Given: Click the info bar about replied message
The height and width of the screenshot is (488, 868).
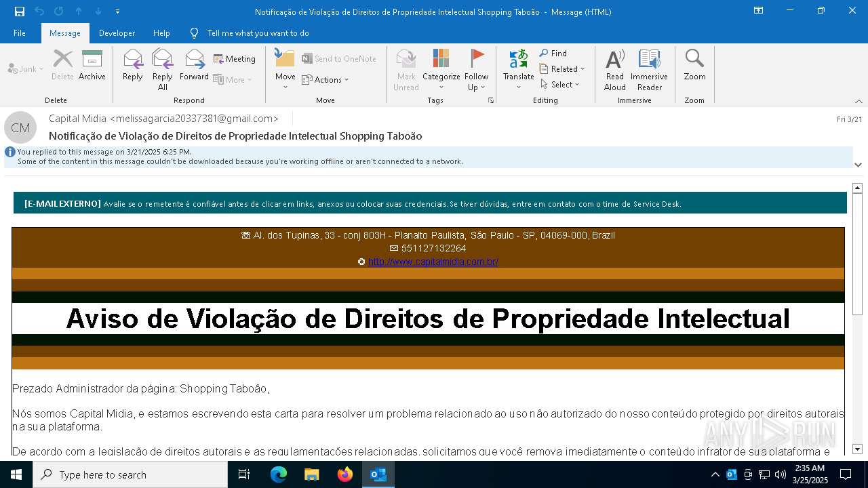Looking at the screenshot, I should (428, 157).
